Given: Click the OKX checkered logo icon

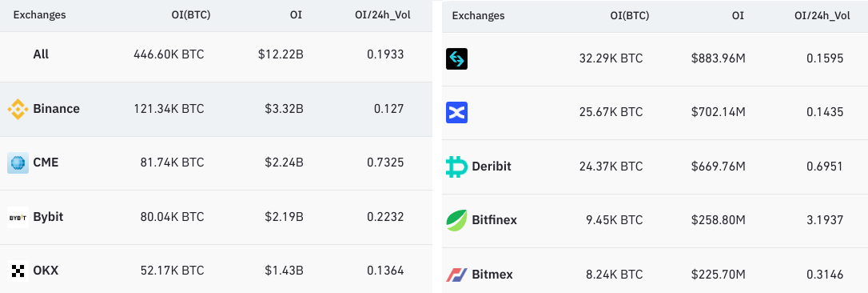Looking at the screenshot, I should tap(18, 271).
